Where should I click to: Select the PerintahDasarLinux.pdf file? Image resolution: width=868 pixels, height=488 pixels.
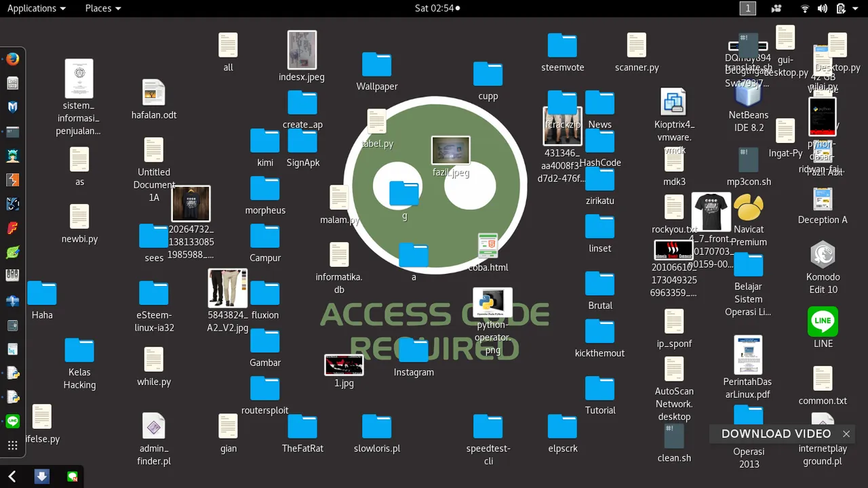[x=748, y=355]
